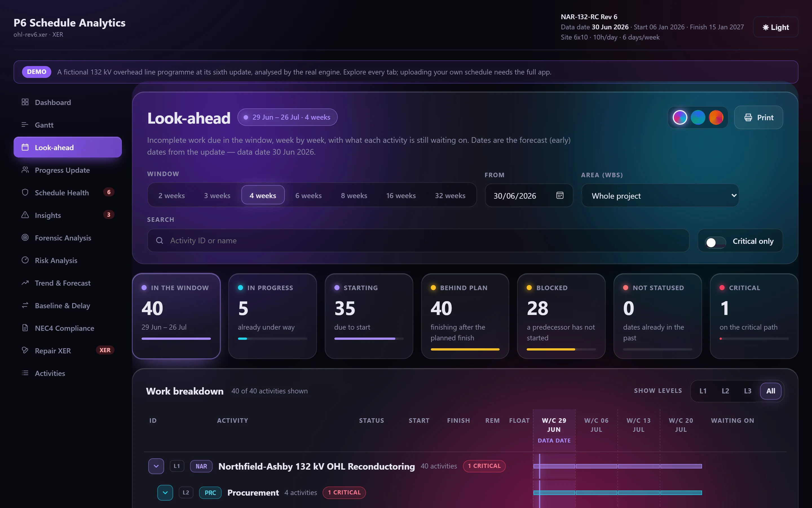Collapse the Northfield-Ashby L1 row

[x=156, y=466]
